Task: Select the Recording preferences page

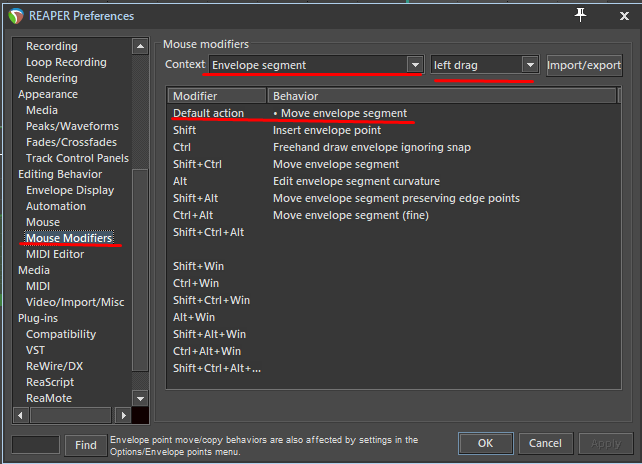Action: point(52,46)
